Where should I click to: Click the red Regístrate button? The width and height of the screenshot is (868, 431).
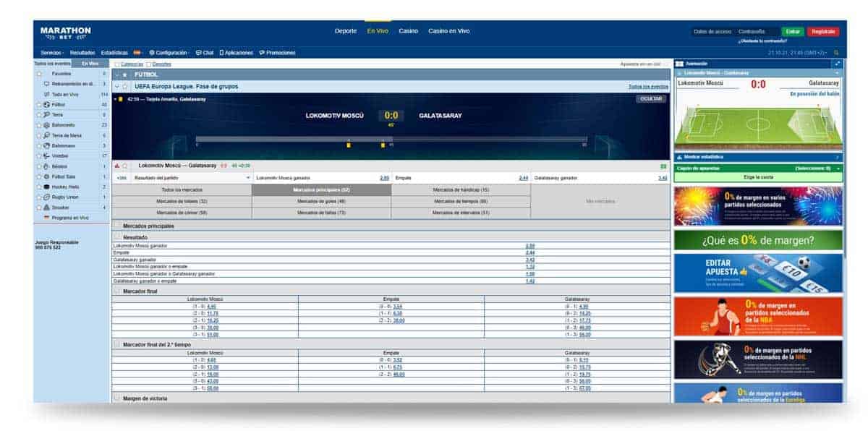tap(823, 32)
